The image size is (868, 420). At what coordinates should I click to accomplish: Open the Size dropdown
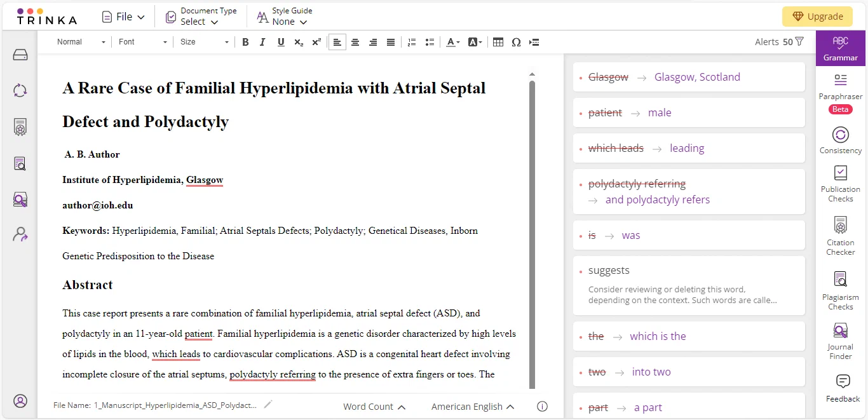pyautogui.click(x=204, y=42)
